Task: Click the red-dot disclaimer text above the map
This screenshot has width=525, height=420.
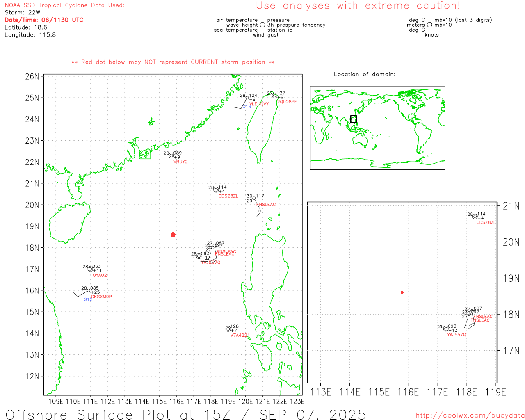Action: coord(173,62)
